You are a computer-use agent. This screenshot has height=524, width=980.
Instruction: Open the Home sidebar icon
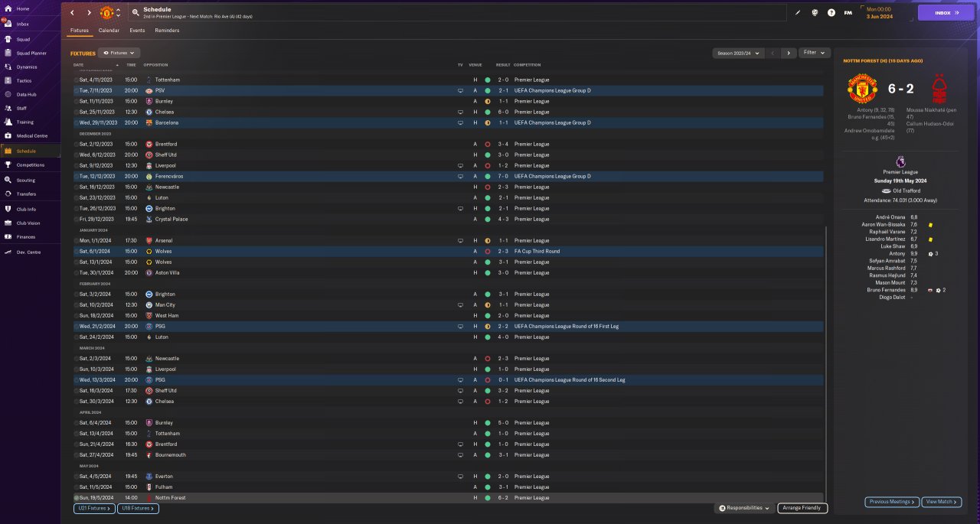8,9
